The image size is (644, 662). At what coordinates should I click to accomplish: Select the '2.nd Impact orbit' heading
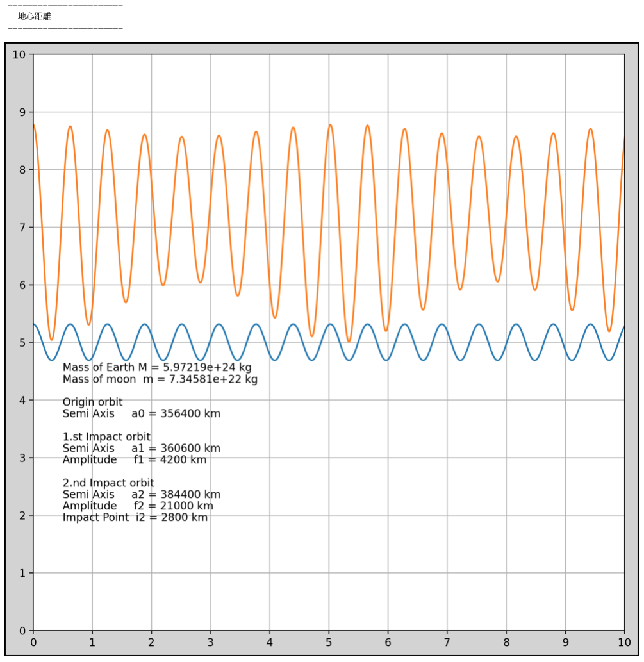(x=108, y=483)
